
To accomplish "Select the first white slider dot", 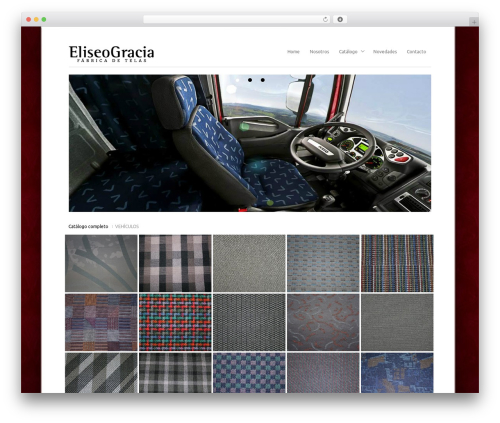I will click(237, 80).
